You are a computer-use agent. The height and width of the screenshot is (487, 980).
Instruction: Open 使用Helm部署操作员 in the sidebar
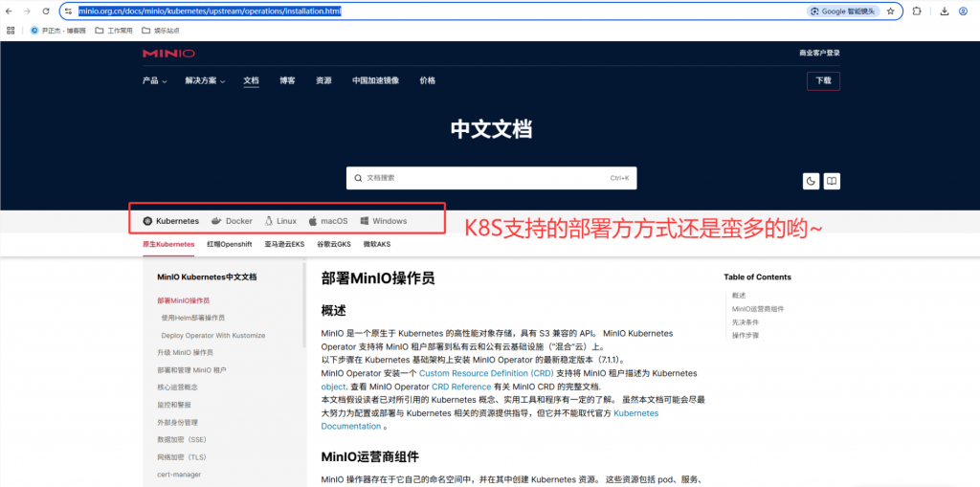tap(192, 318)
